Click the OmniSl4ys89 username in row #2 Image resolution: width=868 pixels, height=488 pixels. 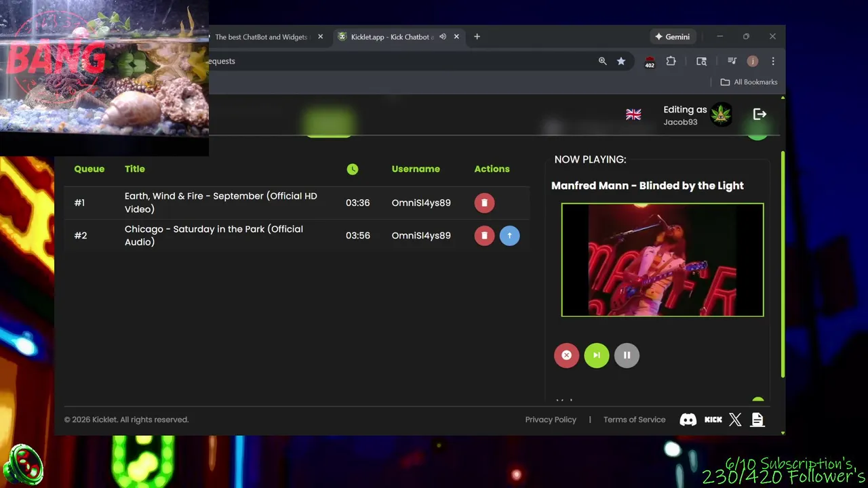[x=421, y=235]
